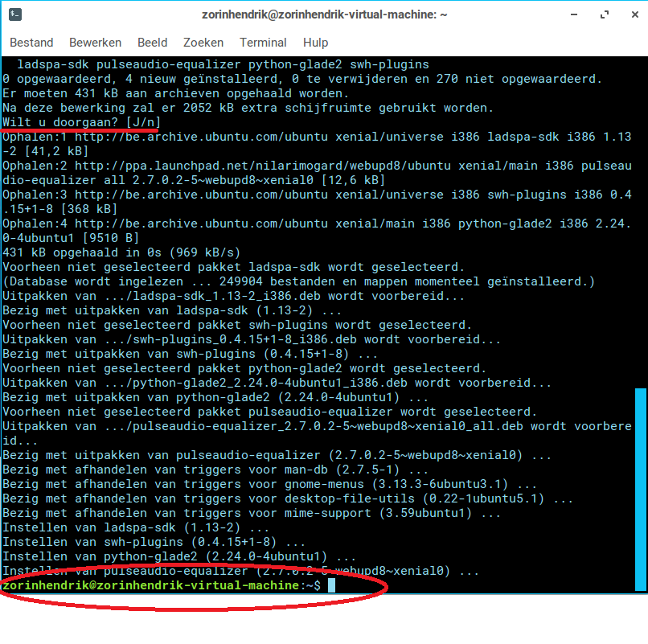
Task: Click the scrollbar track above the thumb
Action: click(x=640, y=225)
